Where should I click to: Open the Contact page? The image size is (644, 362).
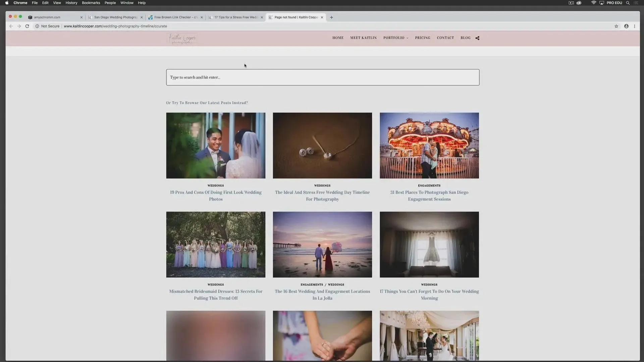pos(445,38)
